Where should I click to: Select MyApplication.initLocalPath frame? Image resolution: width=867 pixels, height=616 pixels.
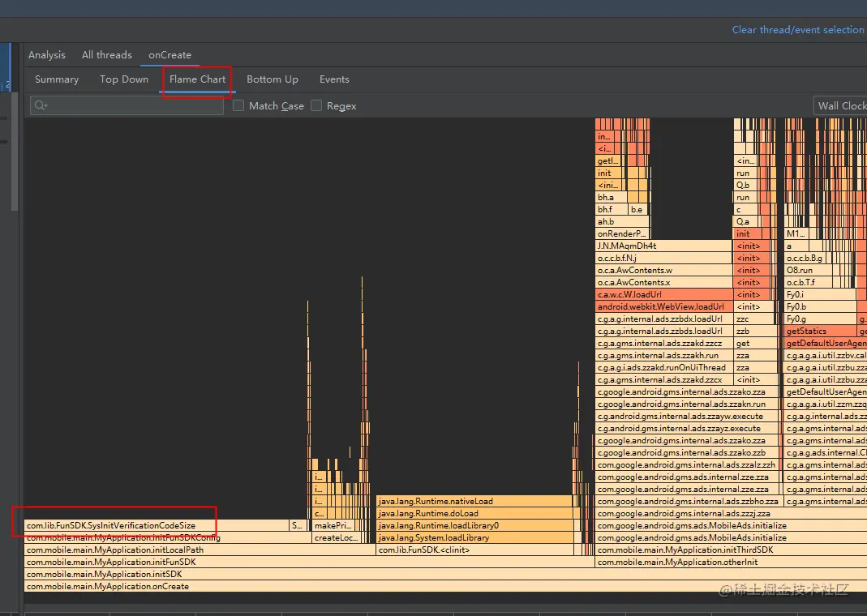click(200, 550)
